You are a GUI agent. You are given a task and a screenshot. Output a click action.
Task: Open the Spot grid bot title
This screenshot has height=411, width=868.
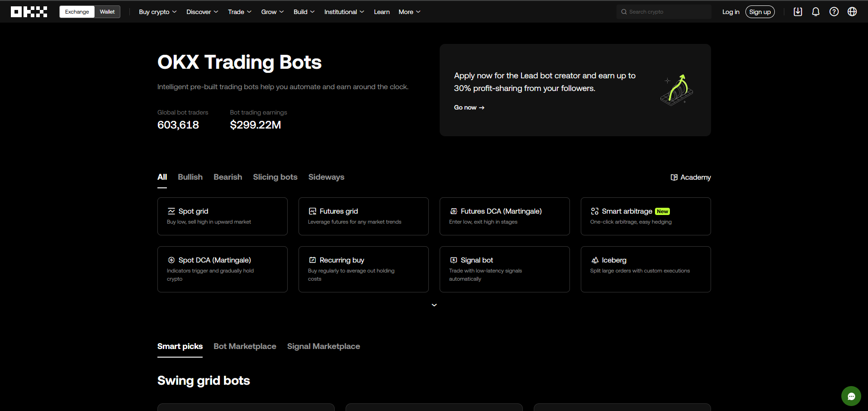point(193,211)
